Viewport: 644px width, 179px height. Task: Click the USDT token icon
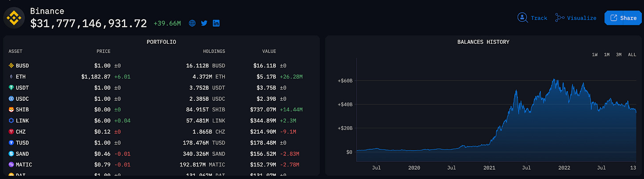[x=11, y=88]
